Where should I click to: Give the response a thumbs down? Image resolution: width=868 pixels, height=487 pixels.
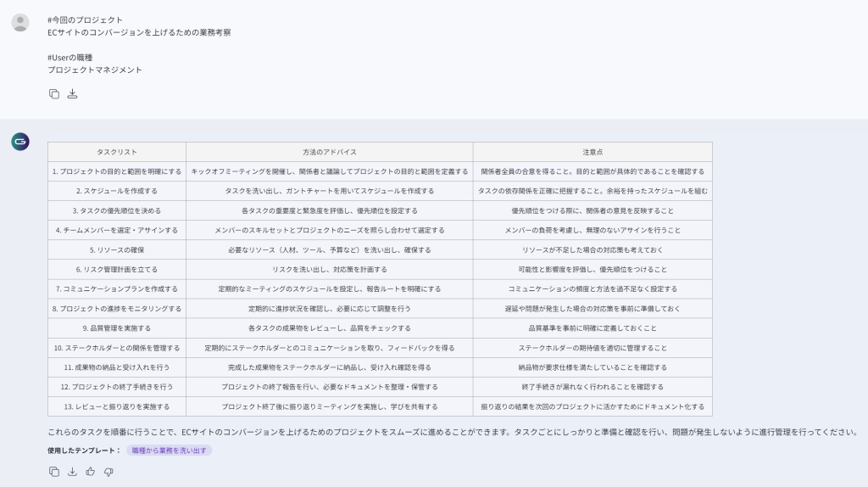[108, 472]
